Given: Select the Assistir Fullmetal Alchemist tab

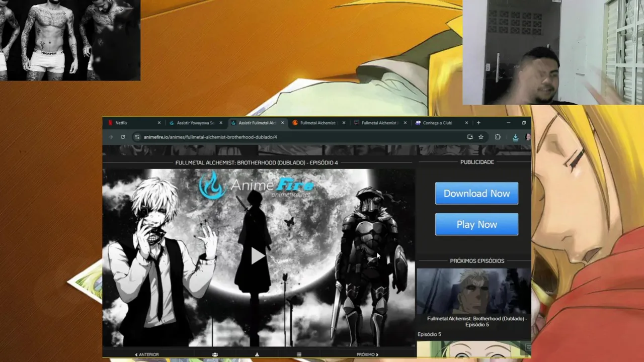Looking at the screenshot, I should (257, 123).
